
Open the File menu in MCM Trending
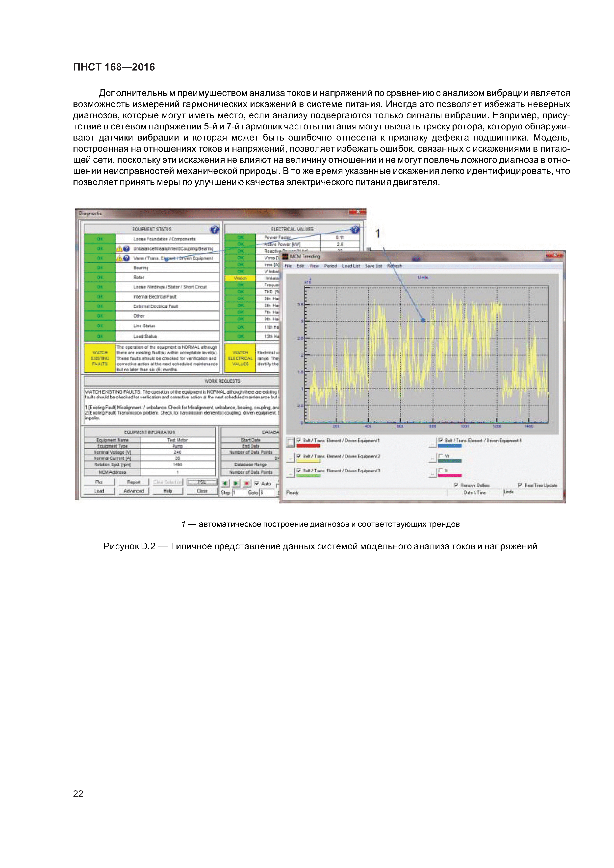pyautogui.click(x=288, y=266)
